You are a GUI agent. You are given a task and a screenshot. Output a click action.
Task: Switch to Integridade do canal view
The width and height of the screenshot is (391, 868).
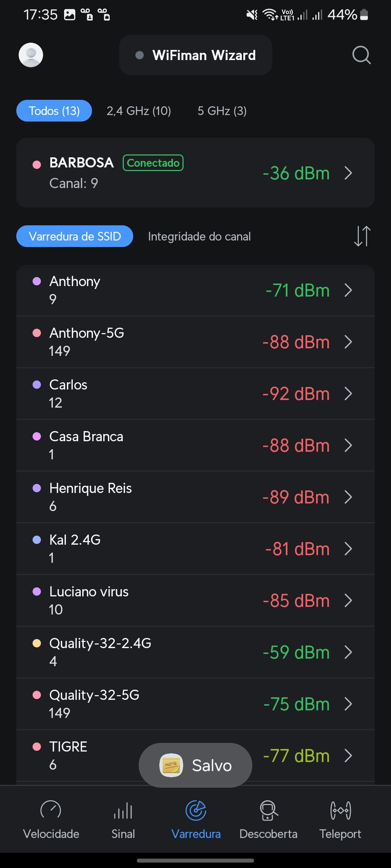[199, 237]
